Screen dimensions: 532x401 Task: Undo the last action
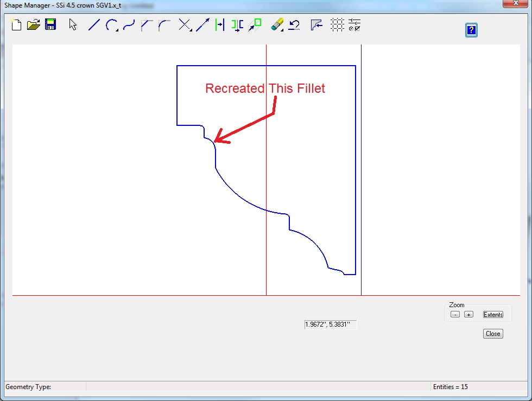pos(294,24)
